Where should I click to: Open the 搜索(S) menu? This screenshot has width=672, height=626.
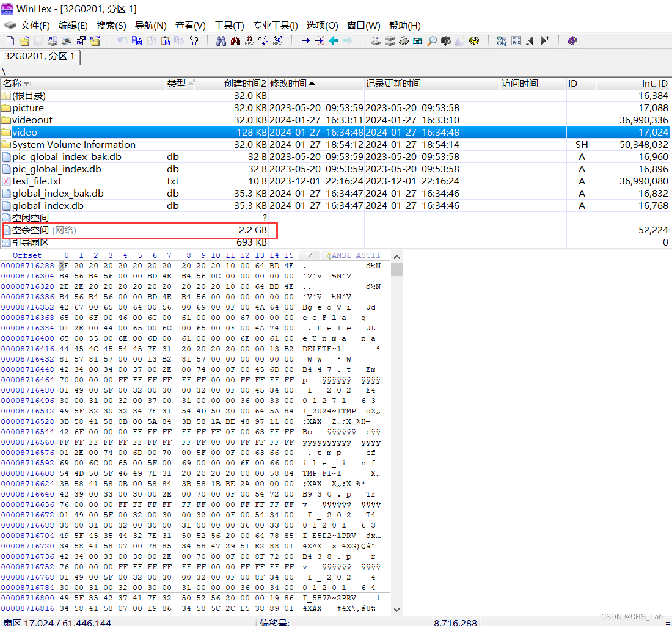(x=111, y=26)
